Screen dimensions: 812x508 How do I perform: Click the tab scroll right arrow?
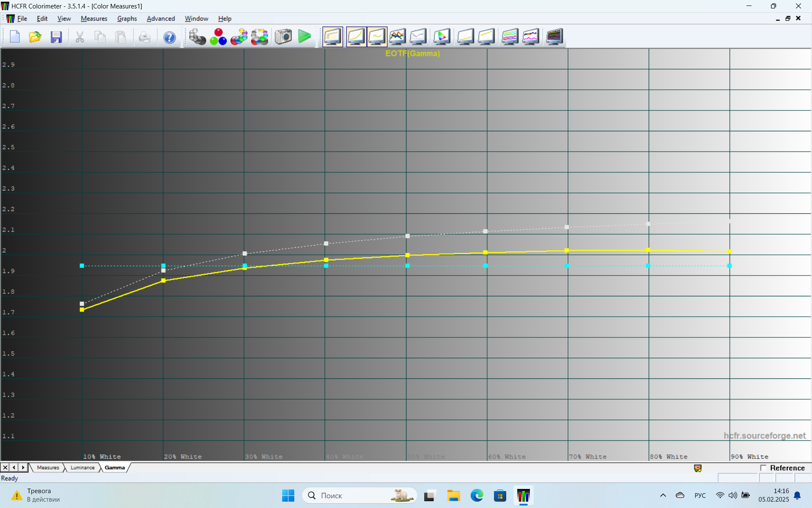click(23, 468)
